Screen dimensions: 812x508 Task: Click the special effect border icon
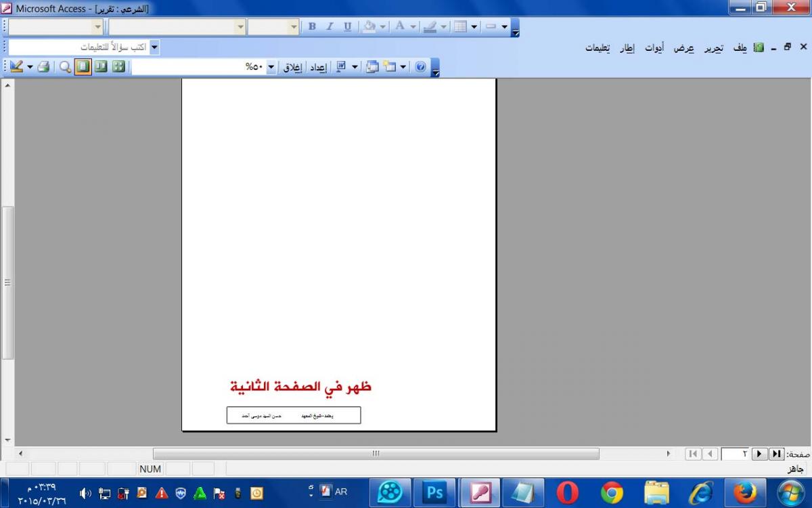coord(491,26)
